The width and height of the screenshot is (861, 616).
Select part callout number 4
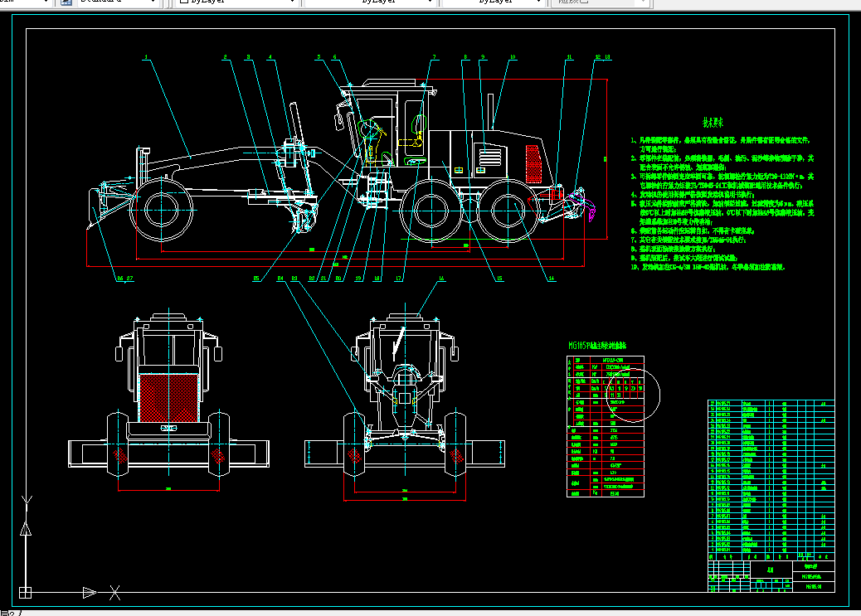270,57
